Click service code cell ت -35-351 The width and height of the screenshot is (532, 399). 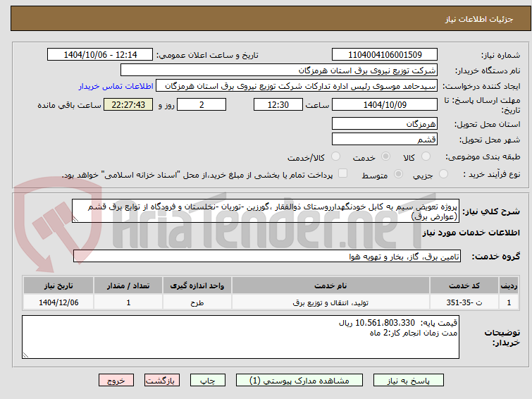click(464, 302)
